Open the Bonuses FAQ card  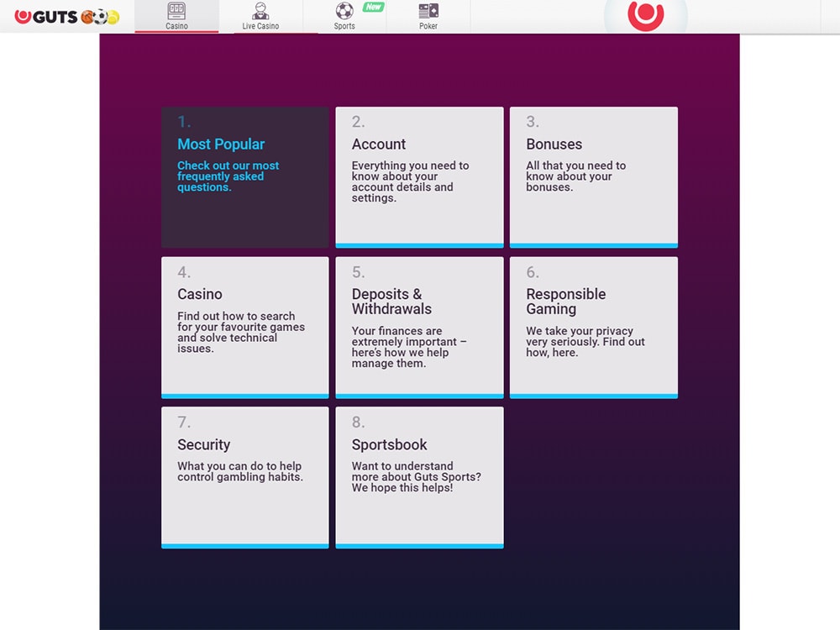(x=594, y=177)
